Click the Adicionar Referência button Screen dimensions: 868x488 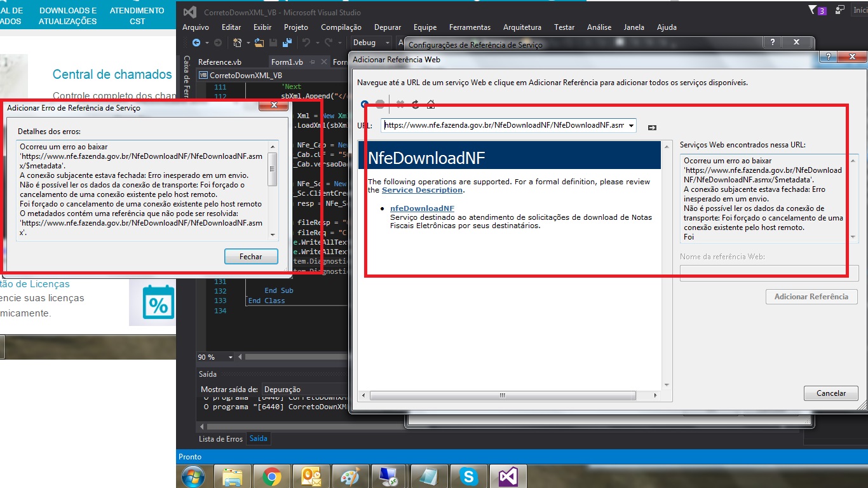(811, 297)
